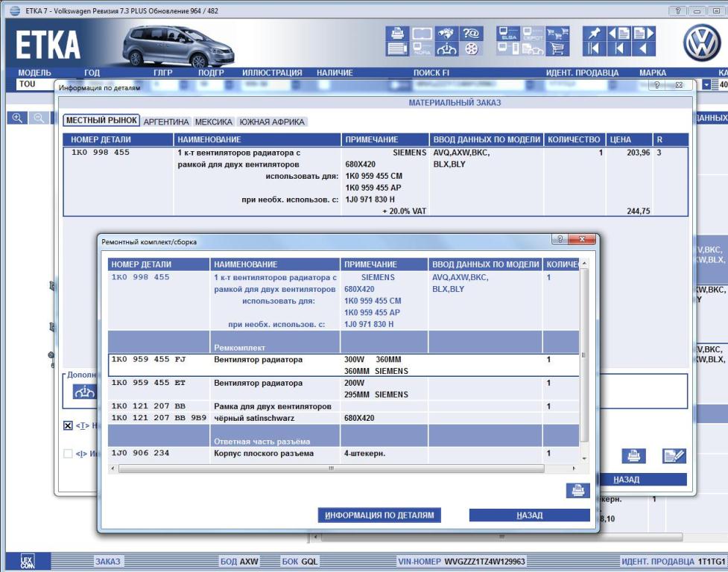
Task: Switch to МЕСТНЫЙ РЫНОК tab
Action: (x=101, y=121)
